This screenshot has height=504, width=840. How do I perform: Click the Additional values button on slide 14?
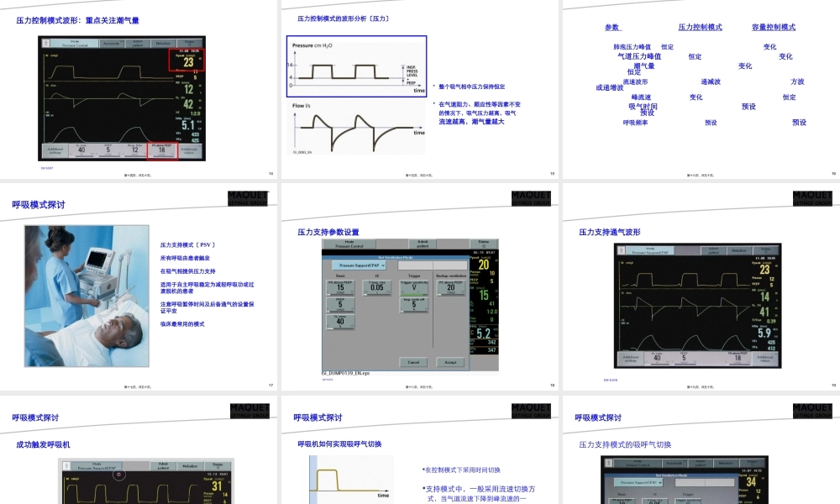coord(189,151)
